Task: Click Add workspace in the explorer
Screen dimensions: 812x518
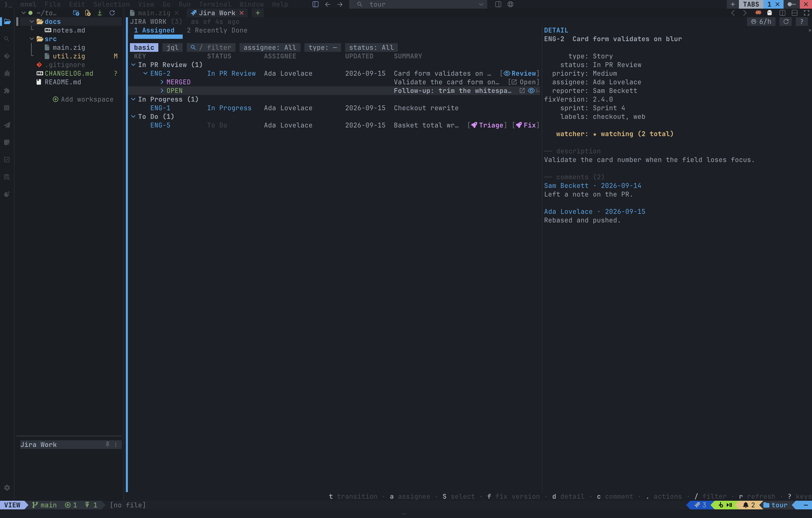Action: point(83,99)
